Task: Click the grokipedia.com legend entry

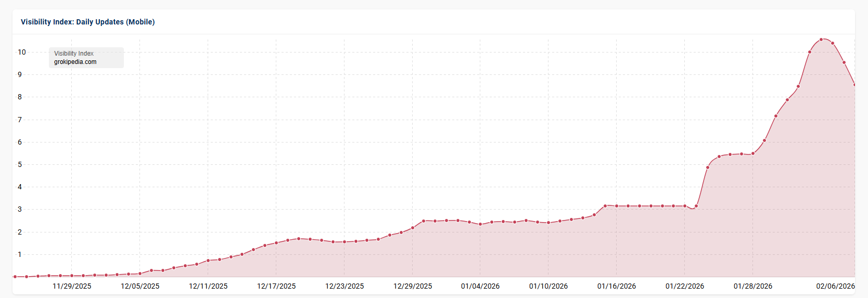Action: [75, 62]
